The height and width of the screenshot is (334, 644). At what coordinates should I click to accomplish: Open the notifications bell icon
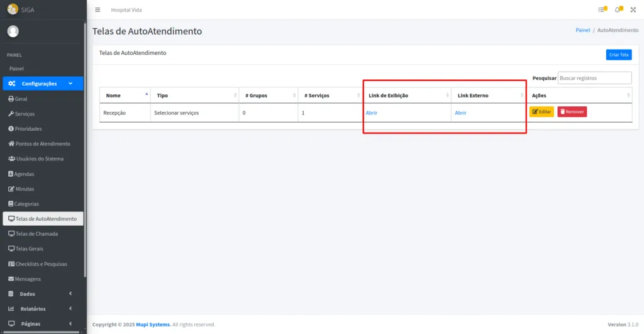pos(618,10)
